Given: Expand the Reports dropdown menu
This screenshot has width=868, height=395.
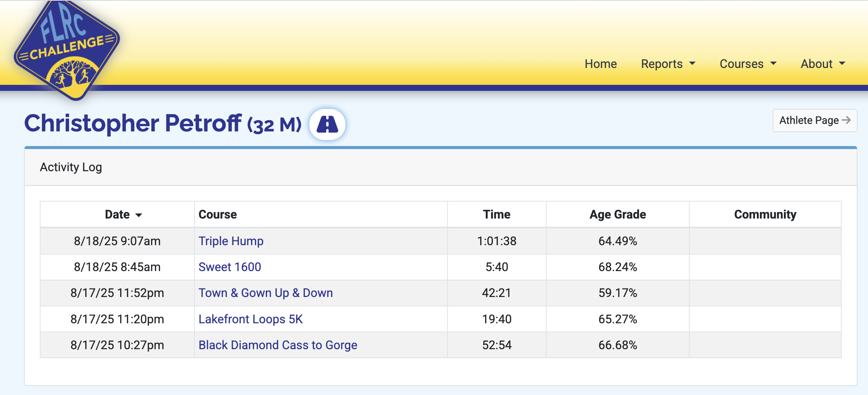Looking at the screenshot, I should pos(668,64).
